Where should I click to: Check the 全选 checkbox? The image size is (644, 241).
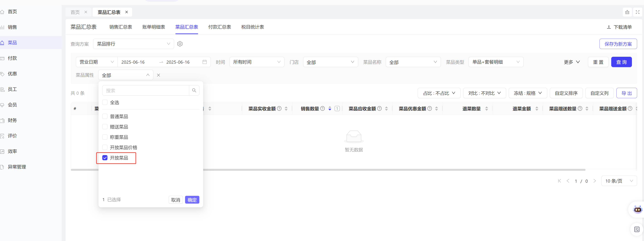tap(105, 102)
